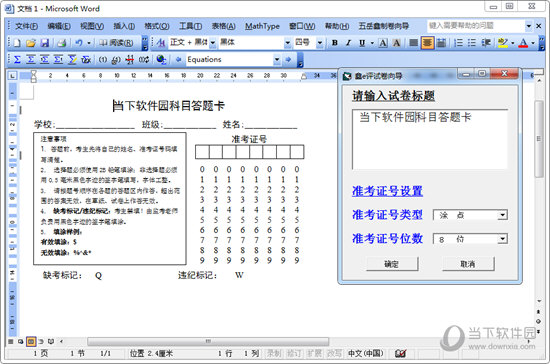550x364 pixels.
Task: Switch to normal view in status area
Action: tap(11, 341)
